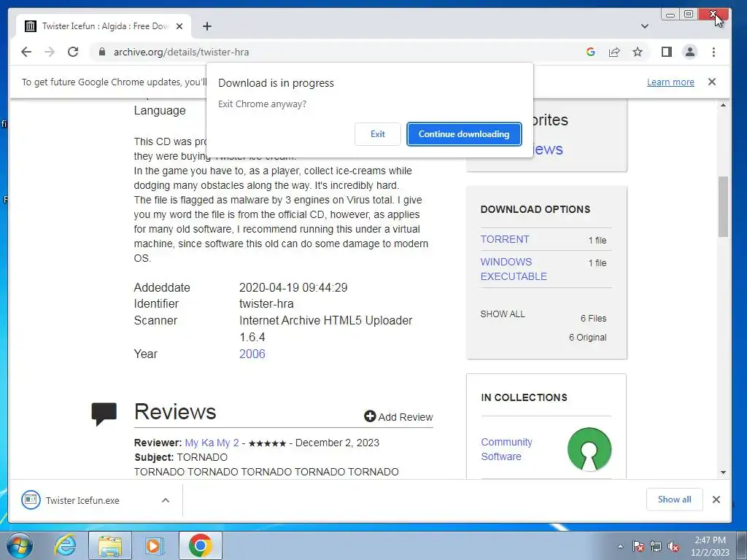Open the tab search chevron
This screenshot has width=747, height=560.
coord(645,26)
